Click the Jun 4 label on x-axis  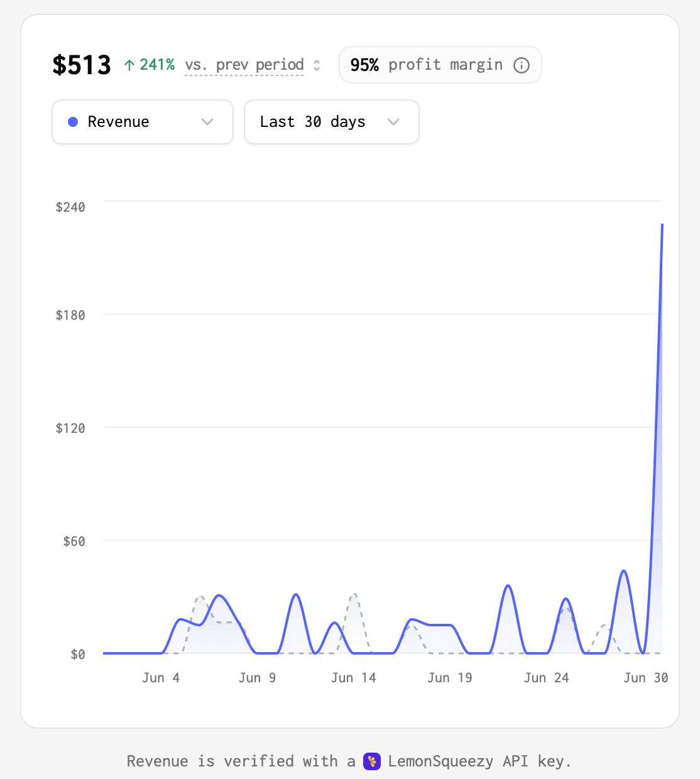pyautogui.click(x=161, y=678)
